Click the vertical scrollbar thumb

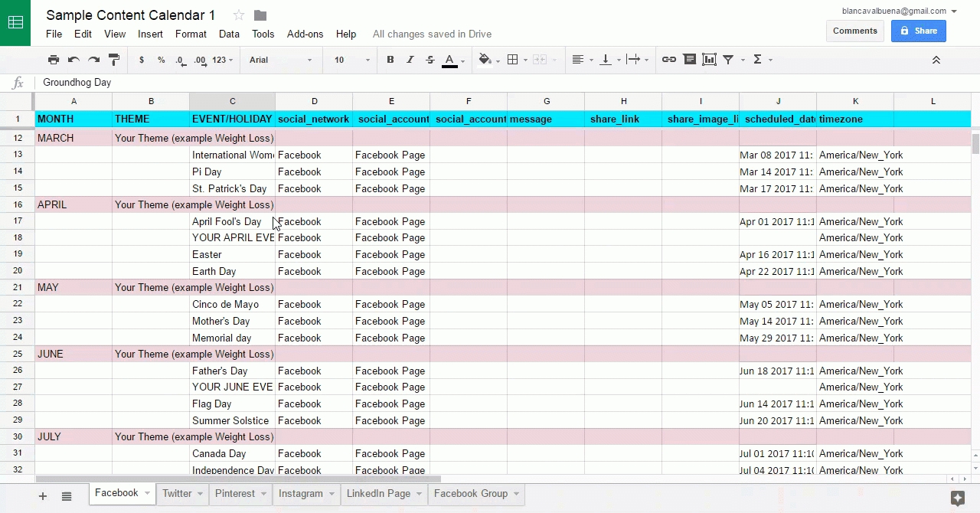point(975,145)
